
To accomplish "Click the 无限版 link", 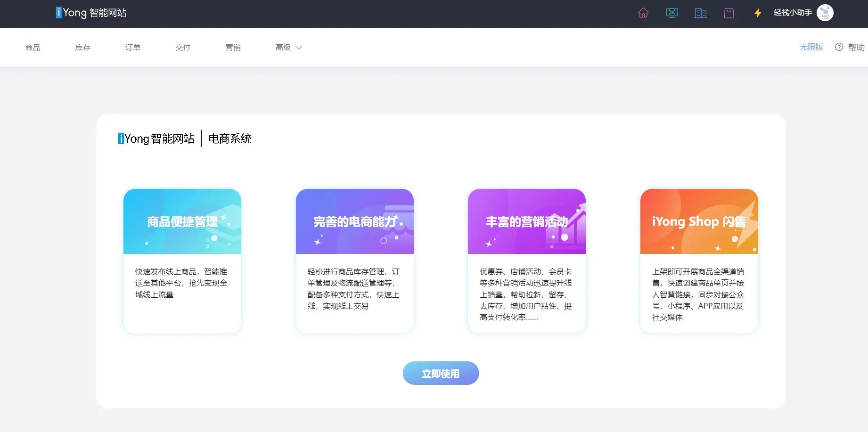I will tap(811, 47).
